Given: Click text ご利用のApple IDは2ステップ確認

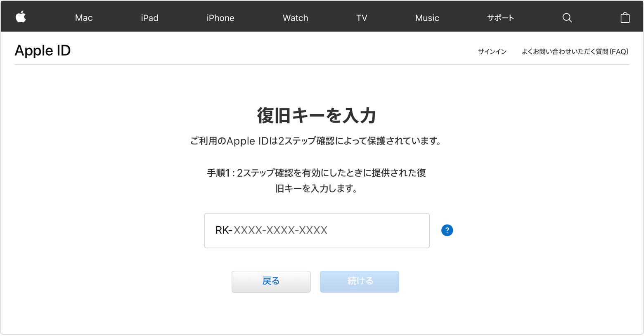Looking at the screenshot, I should point(263,141).
